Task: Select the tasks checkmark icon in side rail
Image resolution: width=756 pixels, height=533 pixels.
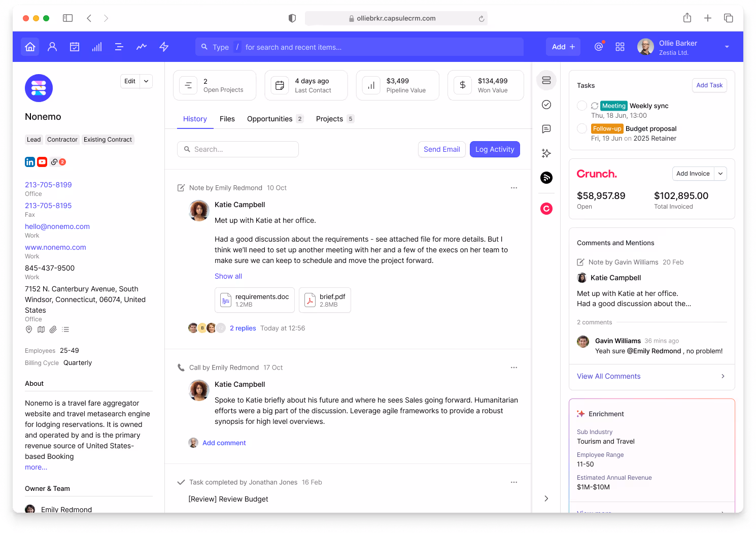Action: [x=546, y=105]
